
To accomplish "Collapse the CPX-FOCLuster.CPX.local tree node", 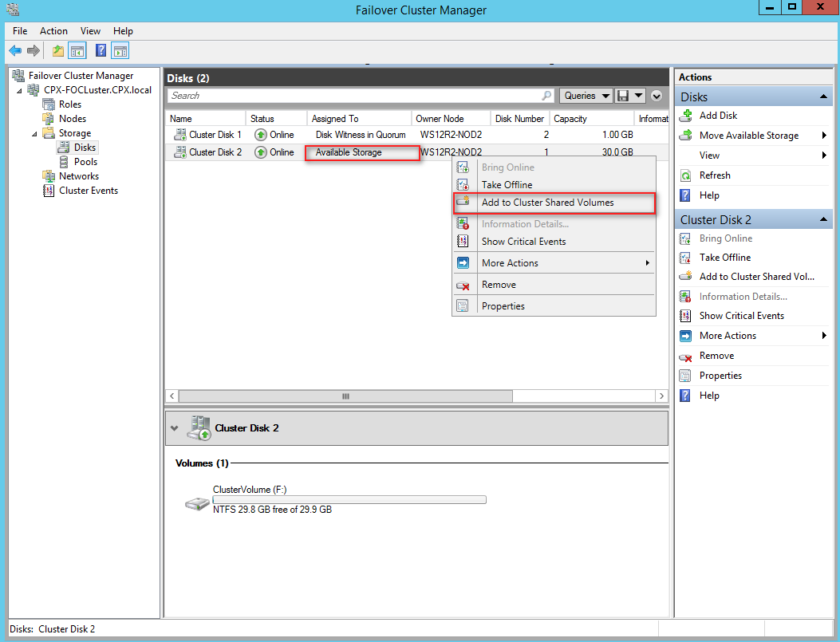I will [19, 90].
